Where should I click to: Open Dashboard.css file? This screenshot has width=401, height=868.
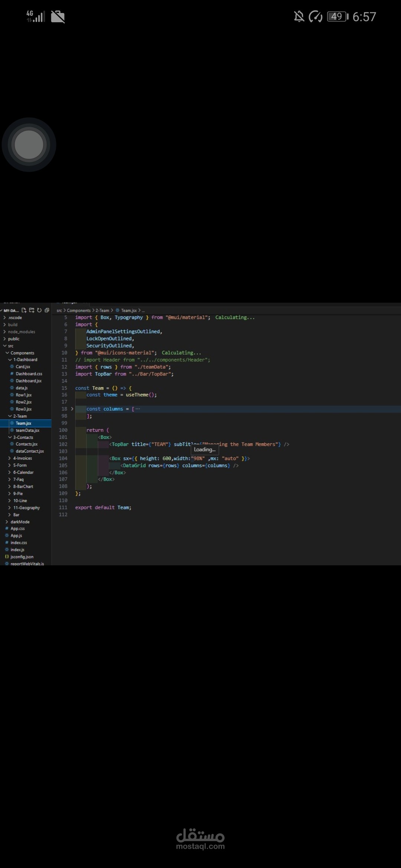(x=29, y=374)
